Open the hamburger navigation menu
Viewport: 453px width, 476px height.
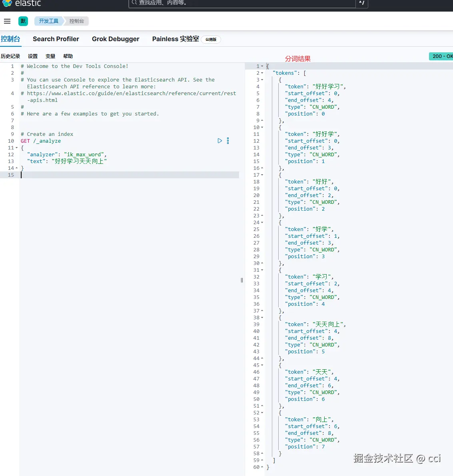pos(7,21)
